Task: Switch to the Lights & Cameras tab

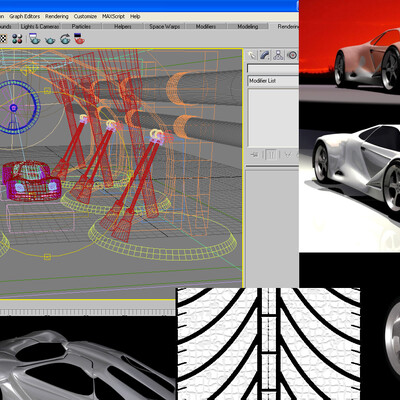Action: 40,26
